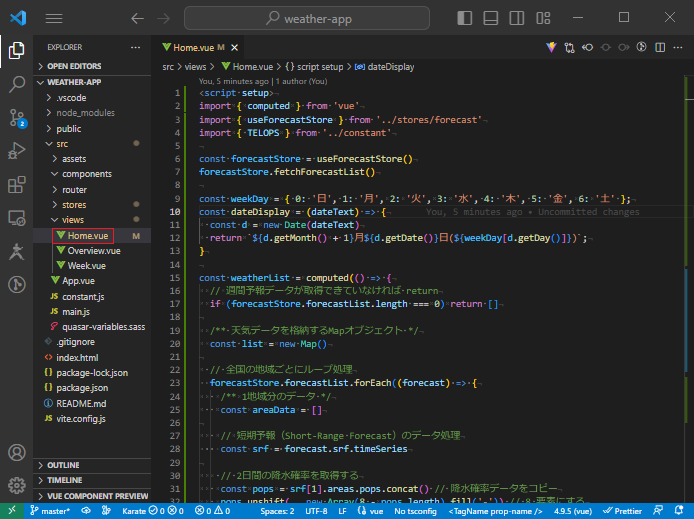Click the 'views' breadcrumb segment

195,67
